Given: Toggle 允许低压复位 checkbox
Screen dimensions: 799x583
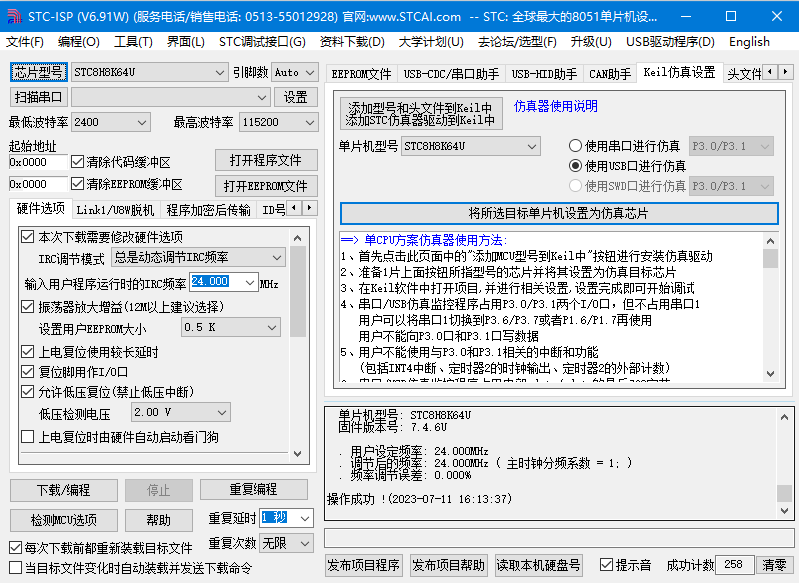Looking at the screenshot, I should click(x=28, y=391).
